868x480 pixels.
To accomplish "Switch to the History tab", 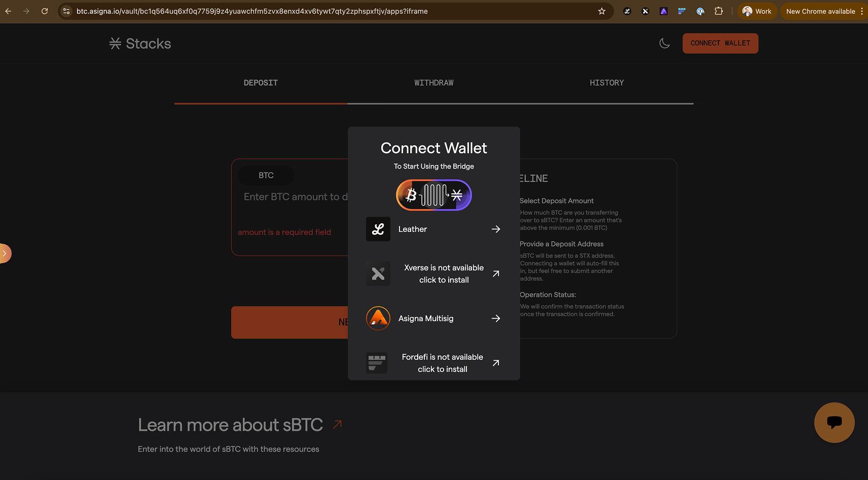I will tap(606, 83).
